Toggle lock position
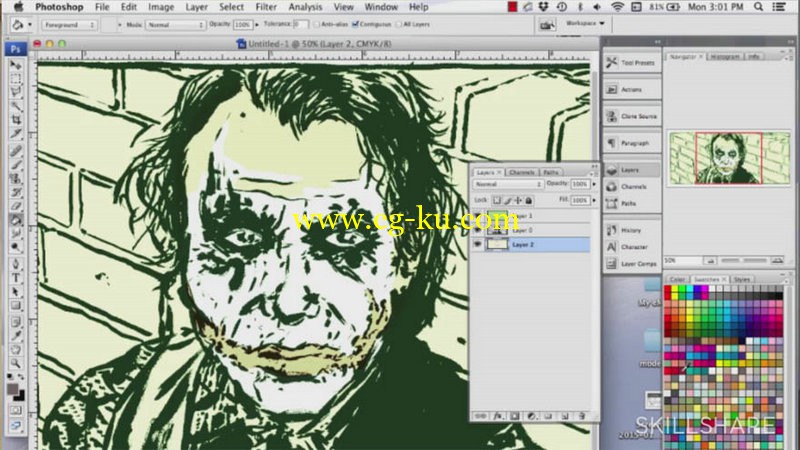 click(x=518, y=201)
